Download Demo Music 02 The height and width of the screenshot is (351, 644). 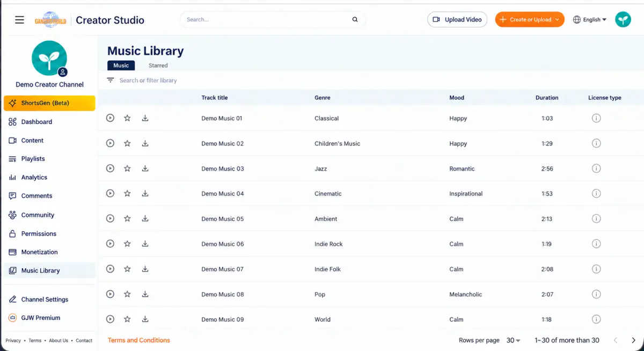click(145, 143)
